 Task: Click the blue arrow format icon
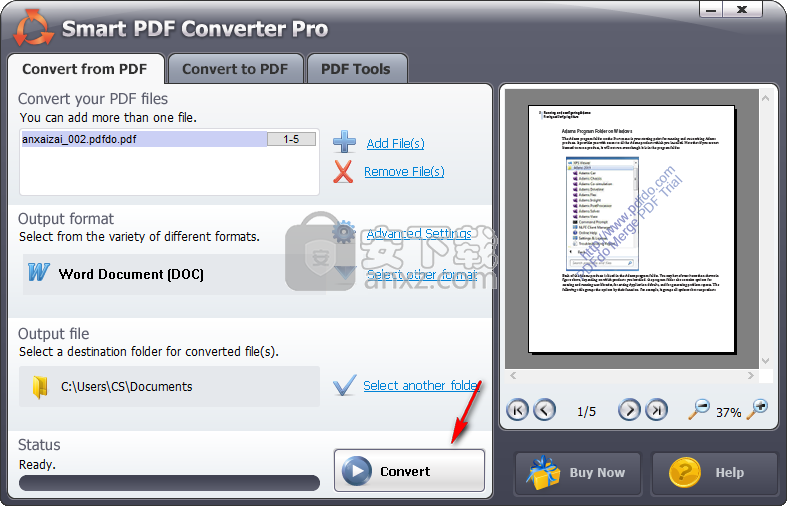tap(345, 273)
